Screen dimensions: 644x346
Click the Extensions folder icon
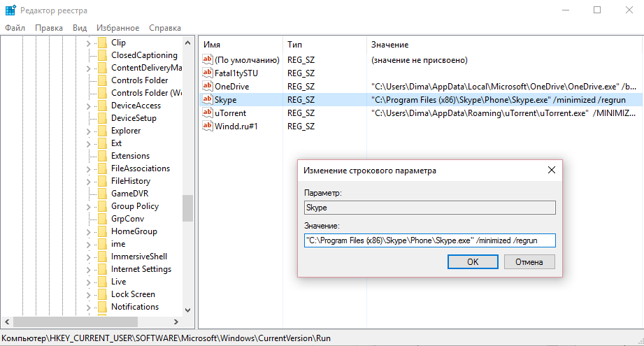(x=102, y=156)
